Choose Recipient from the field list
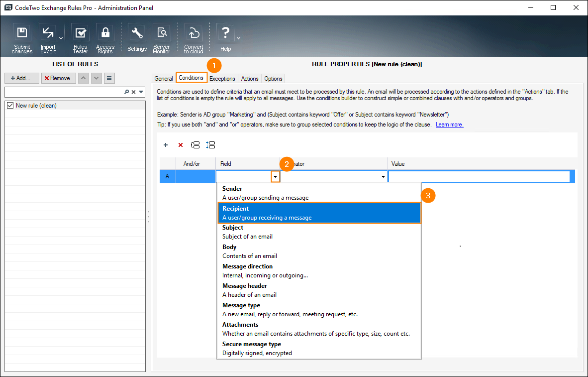This screenshot has width=588, height=377. tap(319, 213)
